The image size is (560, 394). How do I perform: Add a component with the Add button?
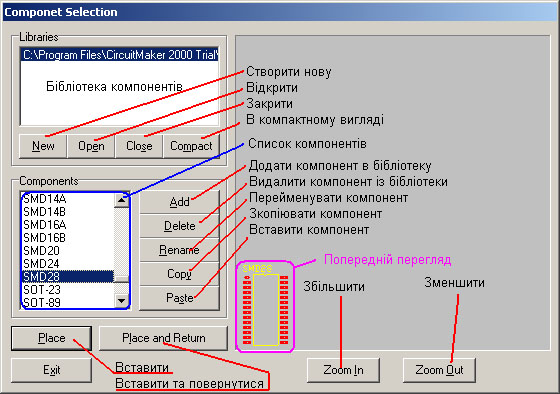click(179, 202)
